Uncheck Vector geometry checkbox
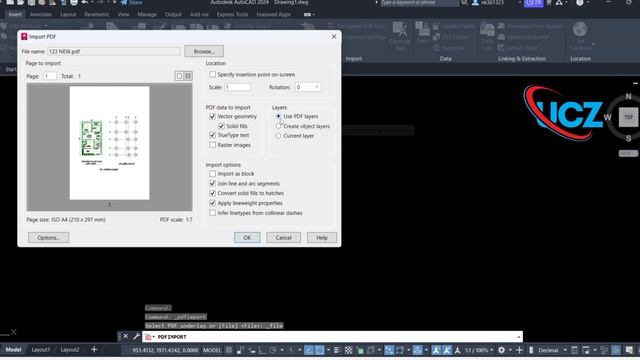The width and height of the screenshot is (640, 360). [212, 116]
